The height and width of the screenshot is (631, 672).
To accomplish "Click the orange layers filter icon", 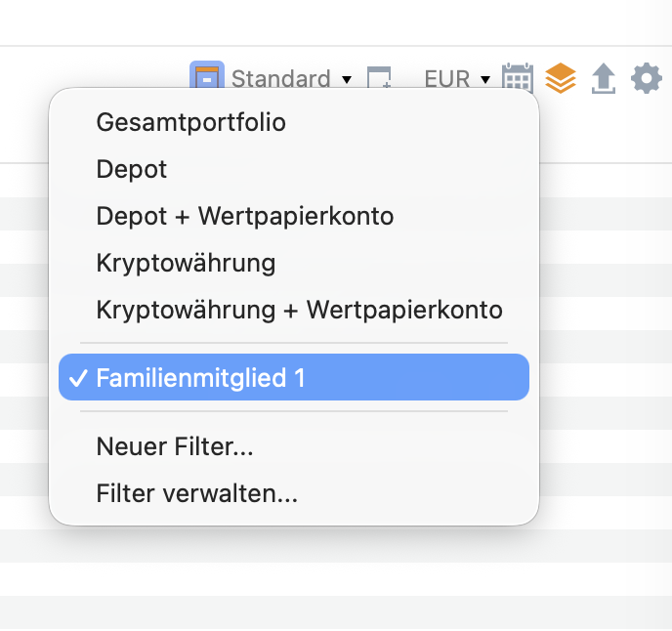I will pos(561,78).
